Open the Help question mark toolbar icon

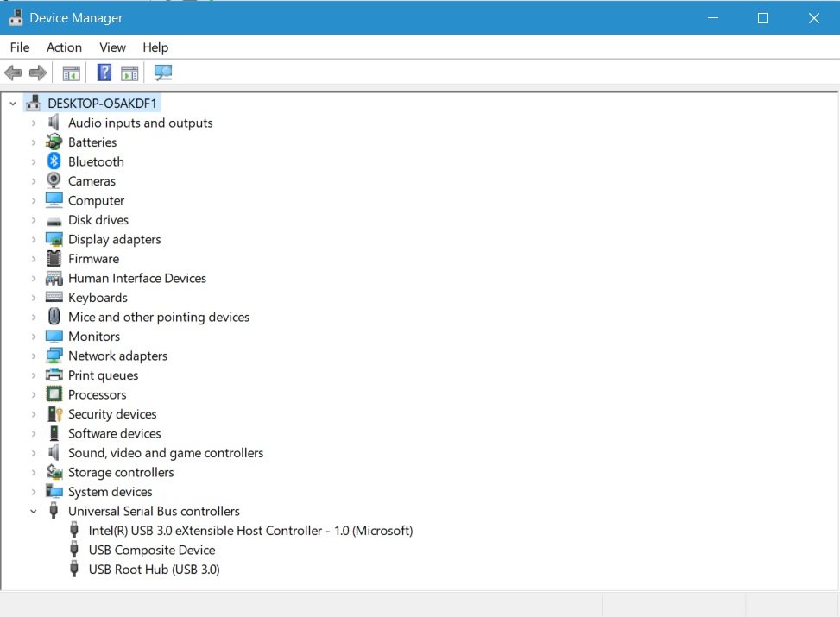pos(104,72)
